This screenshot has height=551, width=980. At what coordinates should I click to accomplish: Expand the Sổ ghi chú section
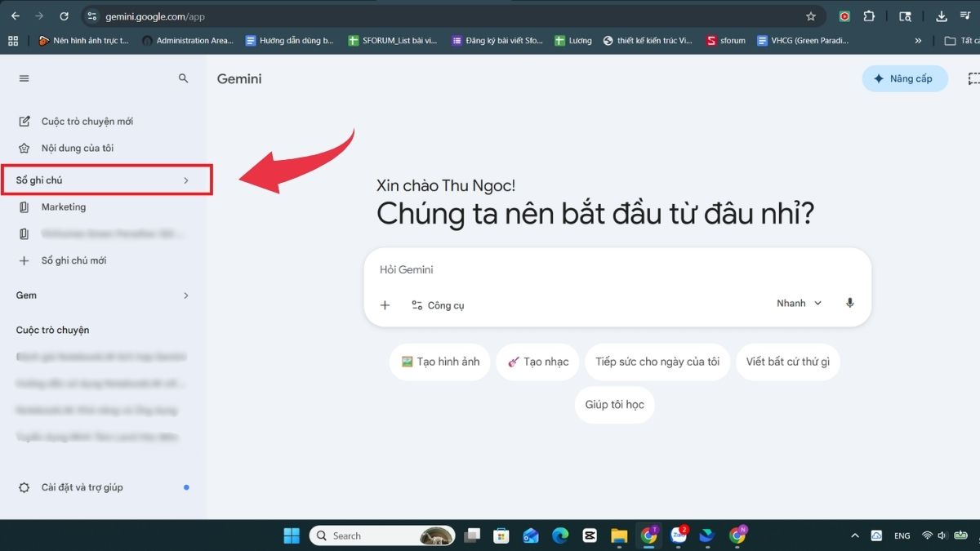pos(107,180)
